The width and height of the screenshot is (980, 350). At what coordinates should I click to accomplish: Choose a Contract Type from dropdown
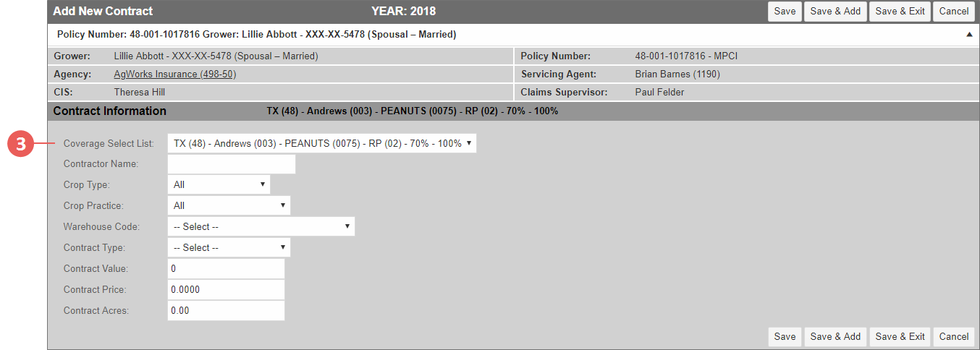point(229,247)
